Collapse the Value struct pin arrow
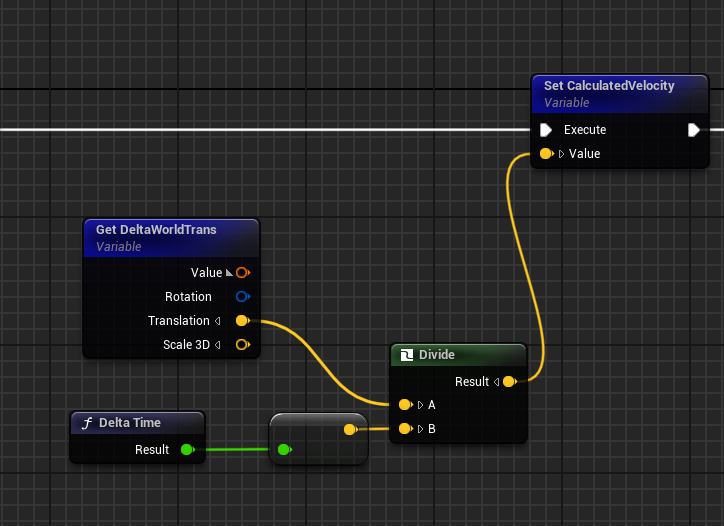 pyautogui.click(x=229, y=273)
